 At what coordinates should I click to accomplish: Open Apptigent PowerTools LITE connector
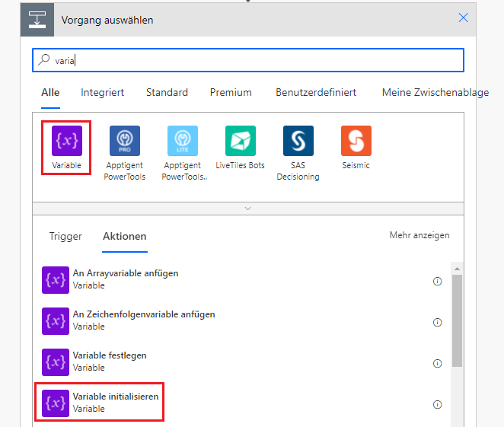click(183, 141)
